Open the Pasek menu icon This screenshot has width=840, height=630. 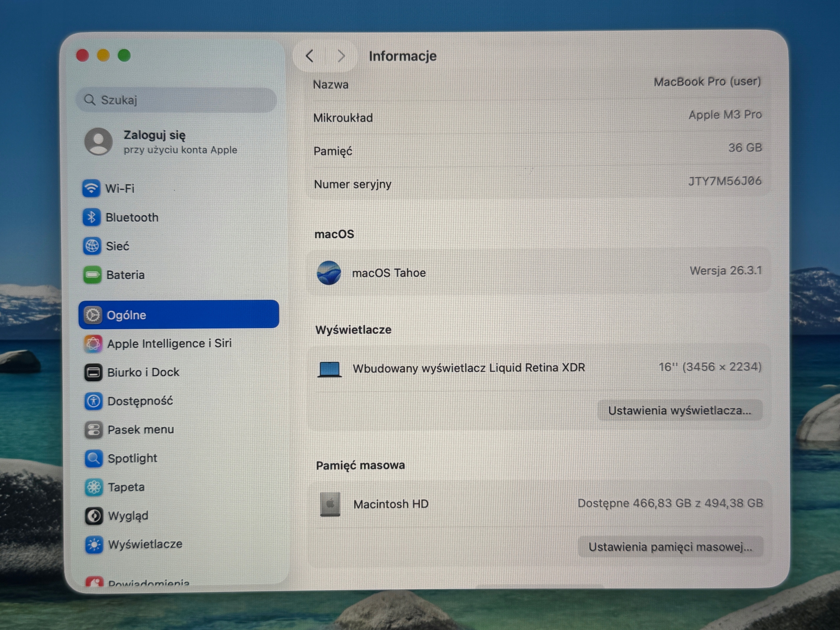94,430
